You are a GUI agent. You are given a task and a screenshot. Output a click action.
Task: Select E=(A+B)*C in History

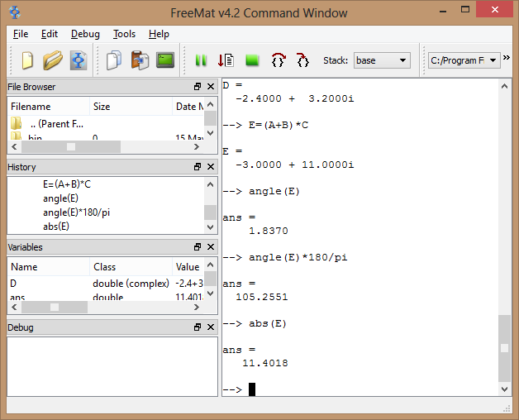(x=67, y=184)
